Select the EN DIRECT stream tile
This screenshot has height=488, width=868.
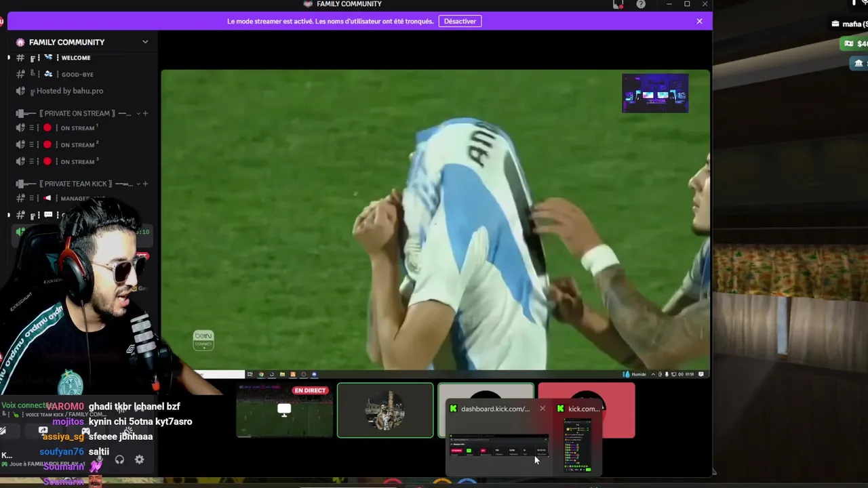click(285, 410)
